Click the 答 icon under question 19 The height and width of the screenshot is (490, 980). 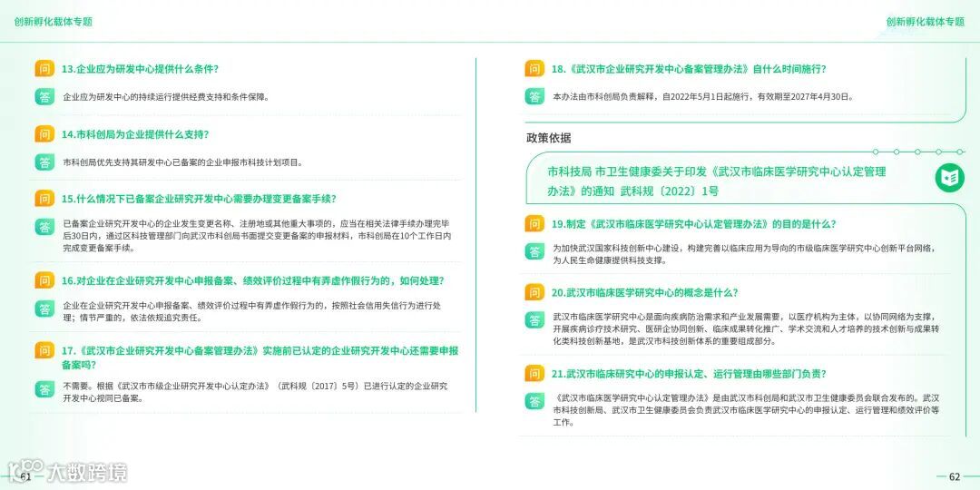click(534, 252)
